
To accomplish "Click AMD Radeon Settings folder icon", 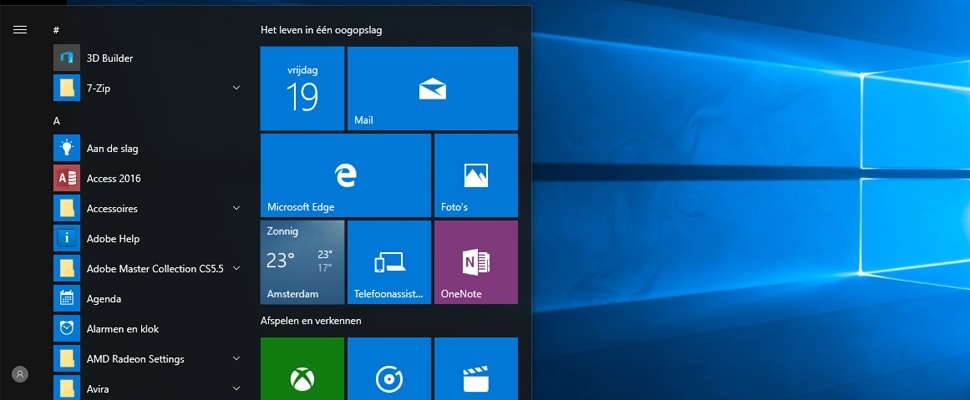I will click(x=67, y=359).
